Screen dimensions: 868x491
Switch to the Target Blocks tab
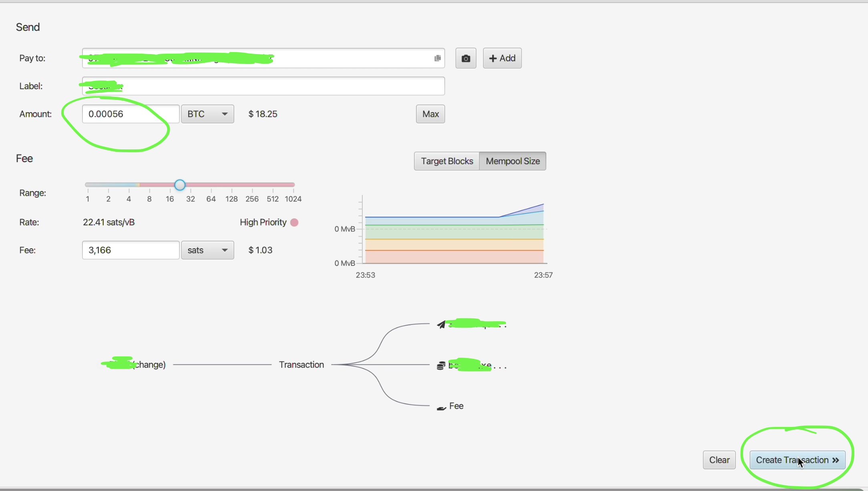[446, 161]
